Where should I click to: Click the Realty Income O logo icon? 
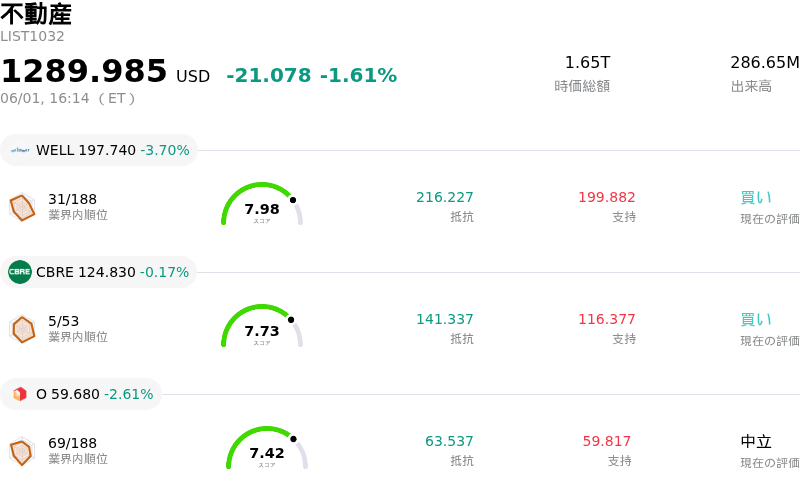click(20, 394)
